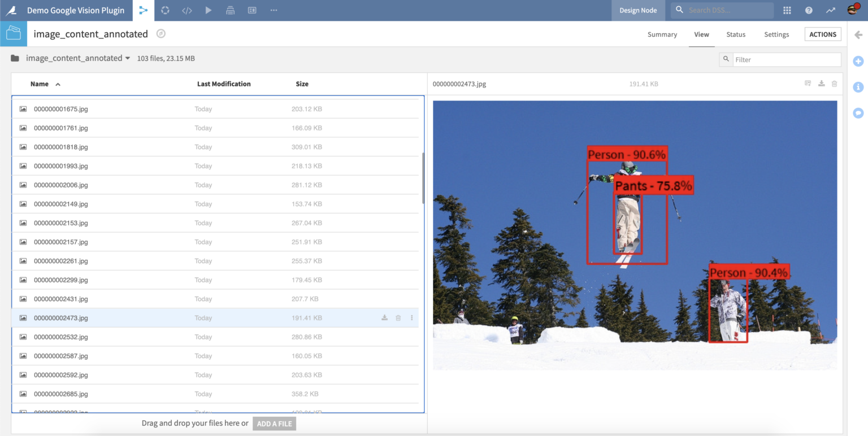Click the play icon in the top nav bar
This screenshot has width=868, height=436.
coord(209,10)
